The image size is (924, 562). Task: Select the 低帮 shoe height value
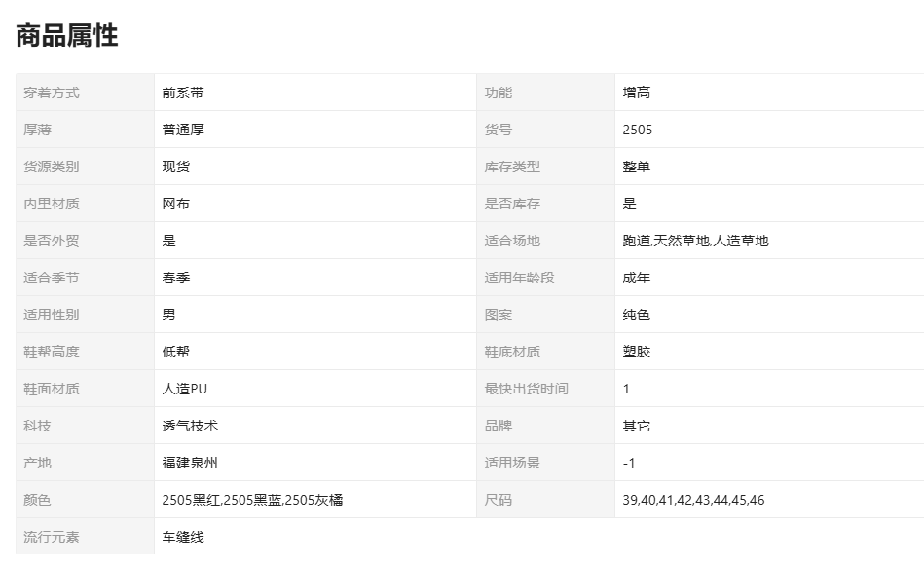pos(176,352)
